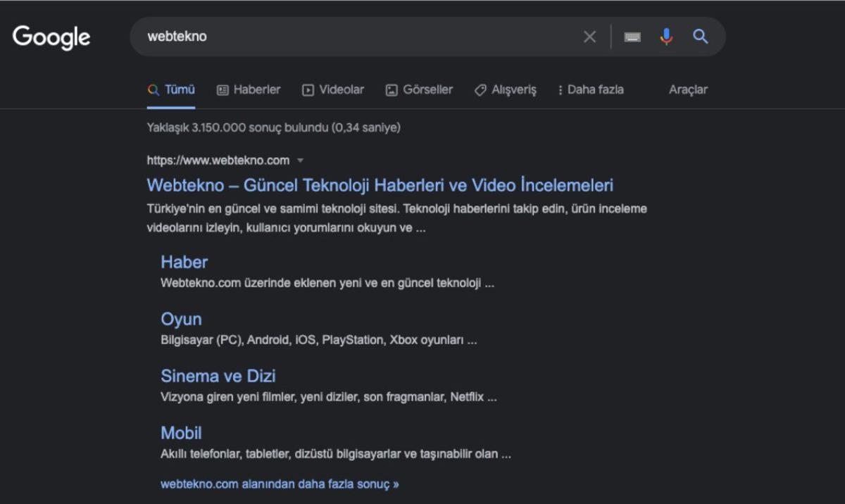The width and height of the screenshot is (845, 504).
Task: Open the Araçlar search tools
Action: click(x=687, y=89)
